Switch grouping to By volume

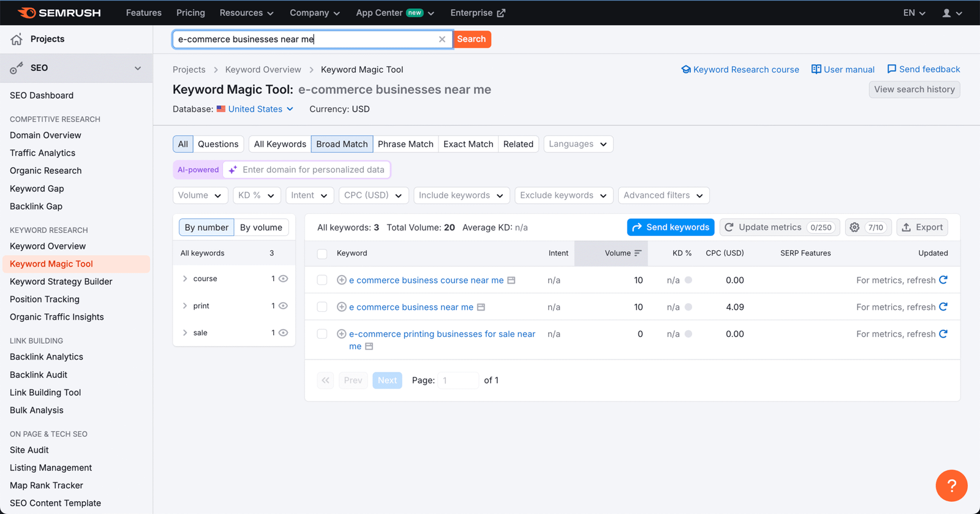click(x=261, y=227)
